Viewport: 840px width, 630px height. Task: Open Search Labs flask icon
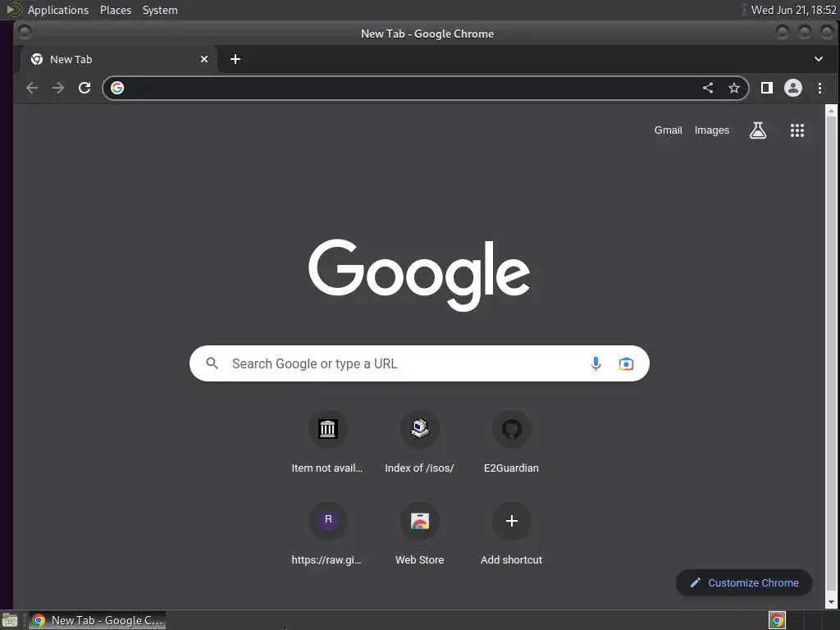pos(757,130)
